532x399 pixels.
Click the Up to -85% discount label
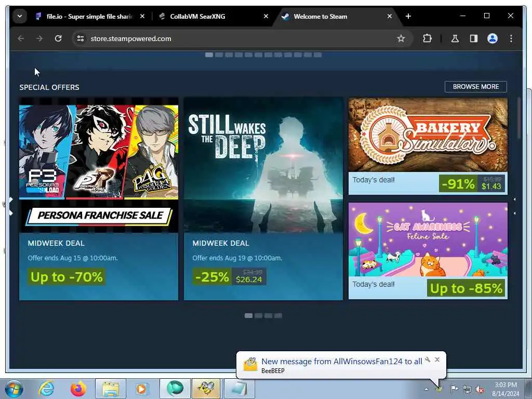point(466,288)
